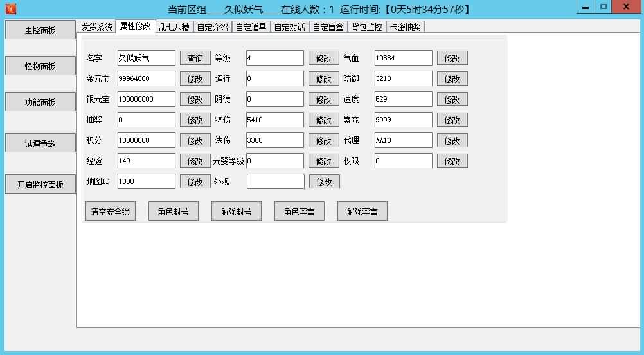
Task: Focus the 银元宝 input field
Action: point(146,99)
